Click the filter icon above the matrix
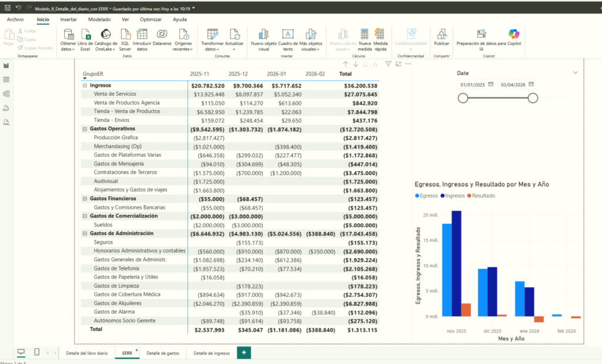This screenshot has width=602, height=364. pos(388,64)
